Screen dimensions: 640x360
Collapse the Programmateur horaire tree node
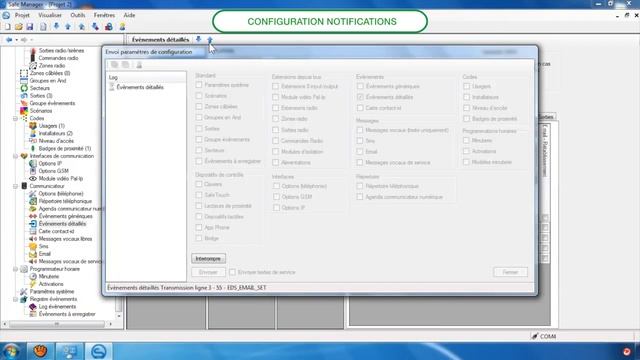coord(16,269)
